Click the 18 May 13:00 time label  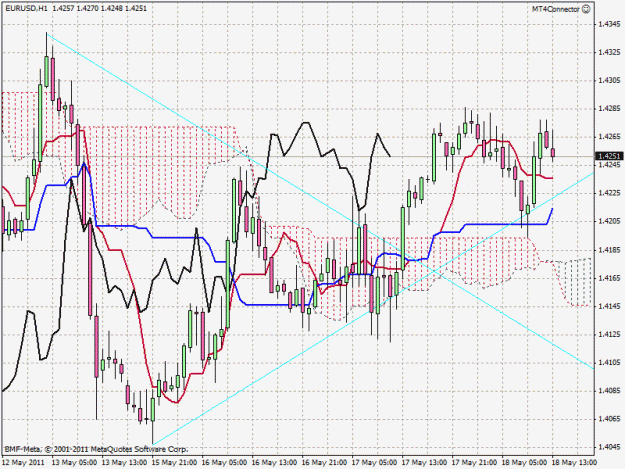pos(574,462)
